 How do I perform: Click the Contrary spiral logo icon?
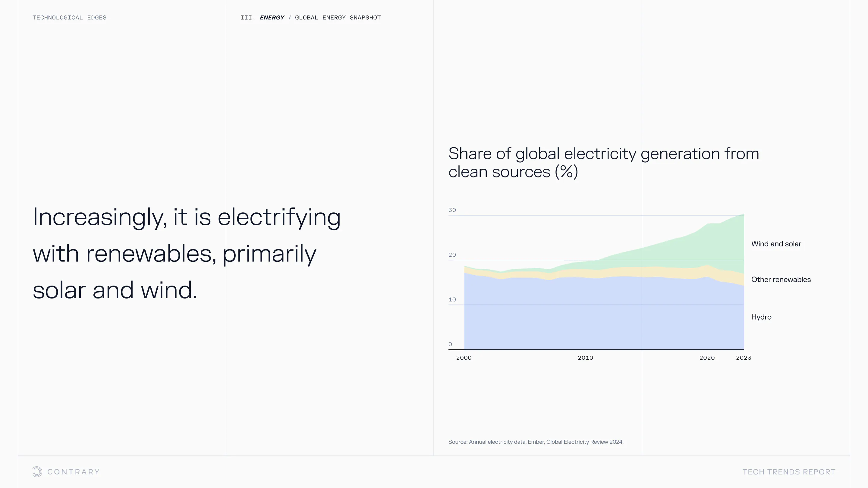coord(37,471)
